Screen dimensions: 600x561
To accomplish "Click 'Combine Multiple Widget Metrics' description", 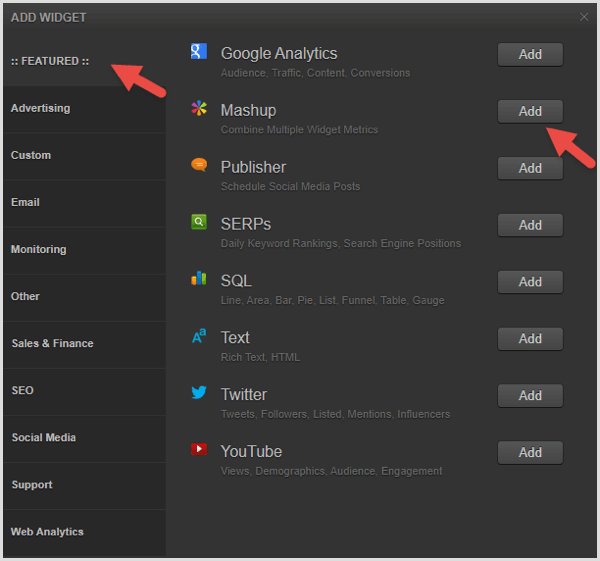I will coord(299,130).
